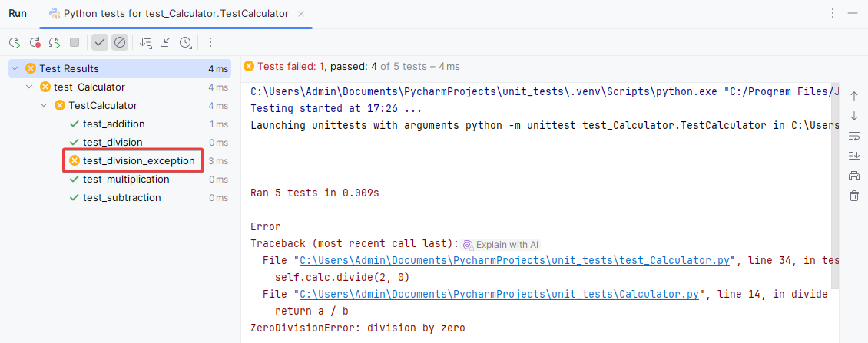This screenshot has height=343, width=868.
Task: Collapse the test_Calculator node
Action: coord(29,87)
